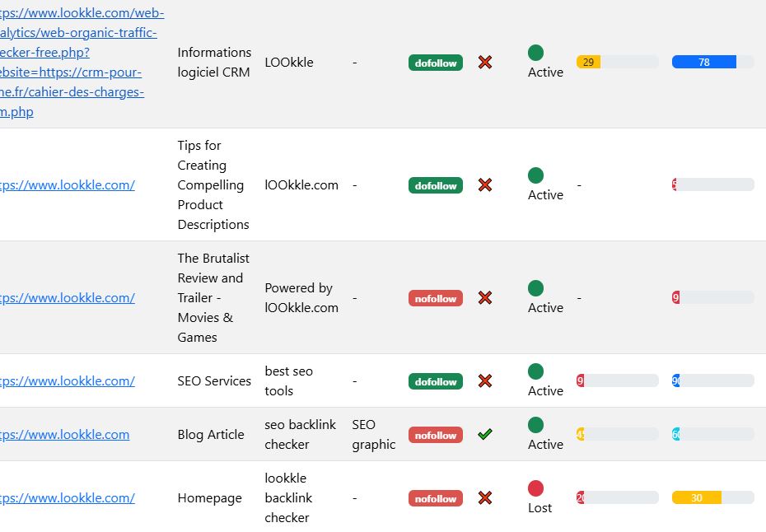Click the red X in the Tips for Creating row
Image resolution: width=766 pixels, height=532 pixels.
486,184
